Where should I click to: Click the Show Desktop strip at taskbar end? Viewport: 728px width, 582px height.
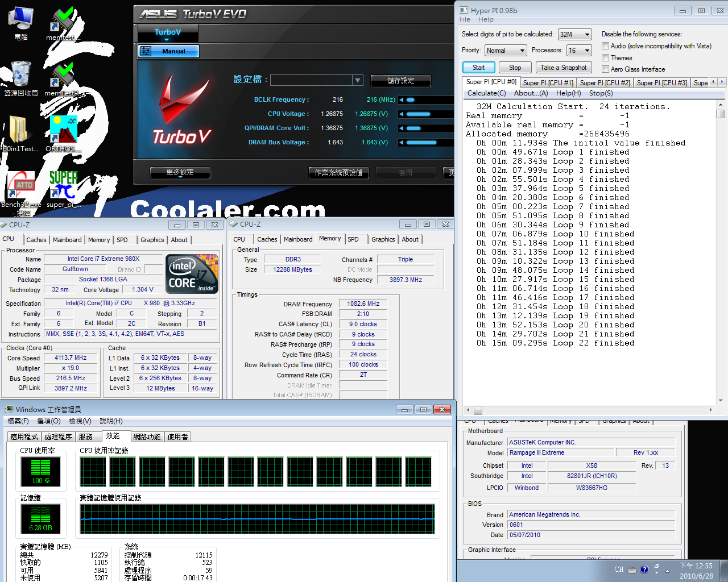click(x=724, y=571)
